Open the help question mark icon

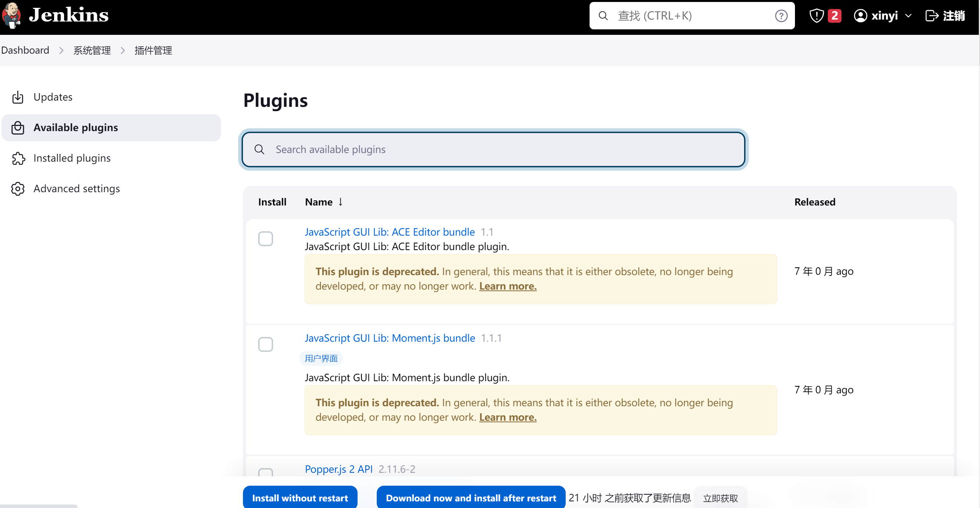pos(781,16)
